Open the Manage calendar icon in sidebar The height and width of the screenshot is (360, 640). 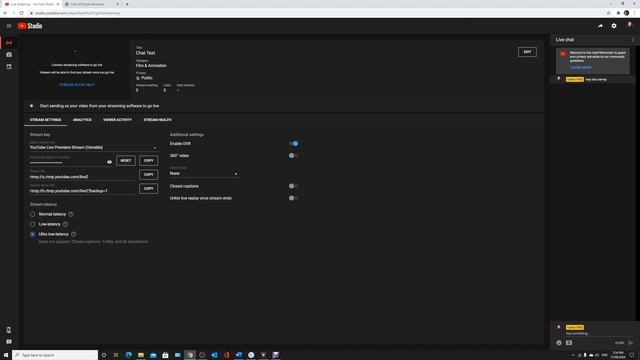coord(9,67)
